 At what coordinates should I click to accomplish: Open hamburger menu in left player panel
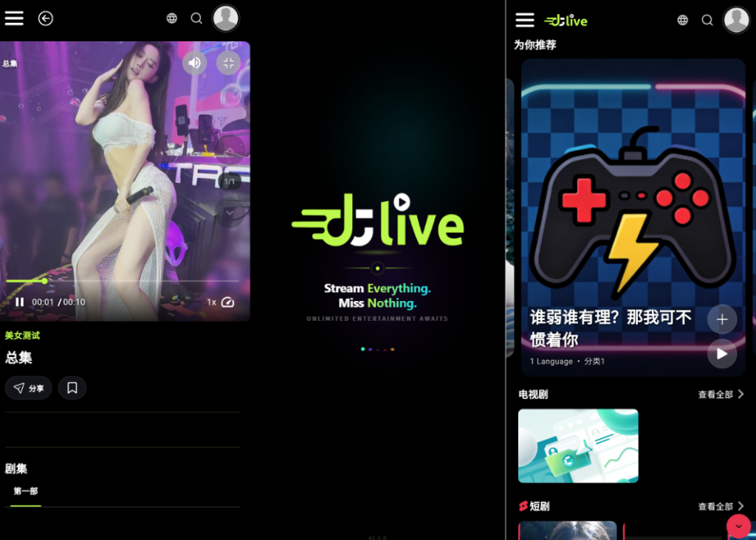coord(15,18)
